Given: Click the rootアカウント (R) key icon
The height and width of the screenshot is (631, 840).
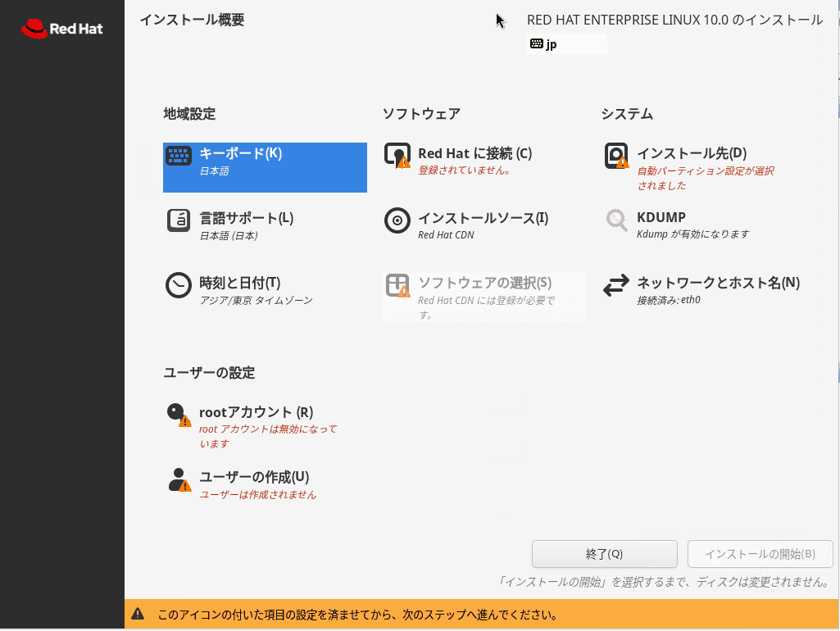Looking at the screenshot, I should [x=179, y=415].
